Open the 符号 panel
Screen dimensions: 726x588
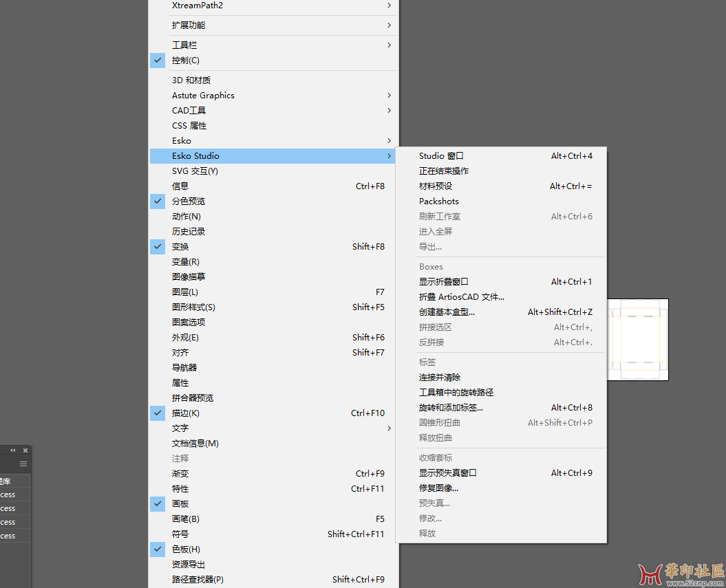click(273, 534)
